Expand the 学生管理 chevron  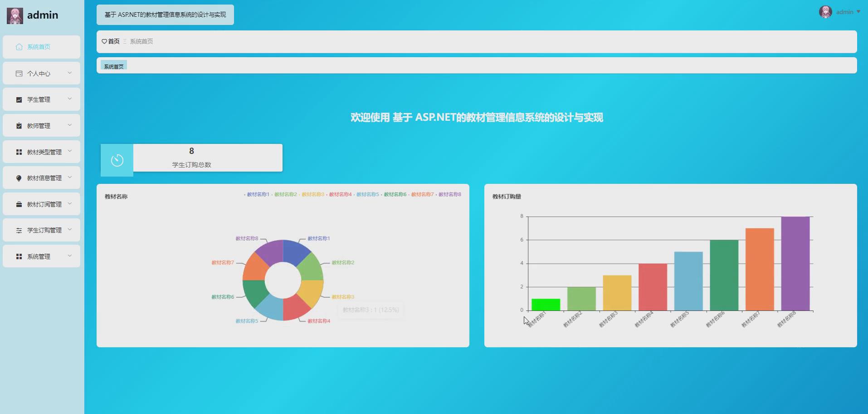[x=70, y=99]
